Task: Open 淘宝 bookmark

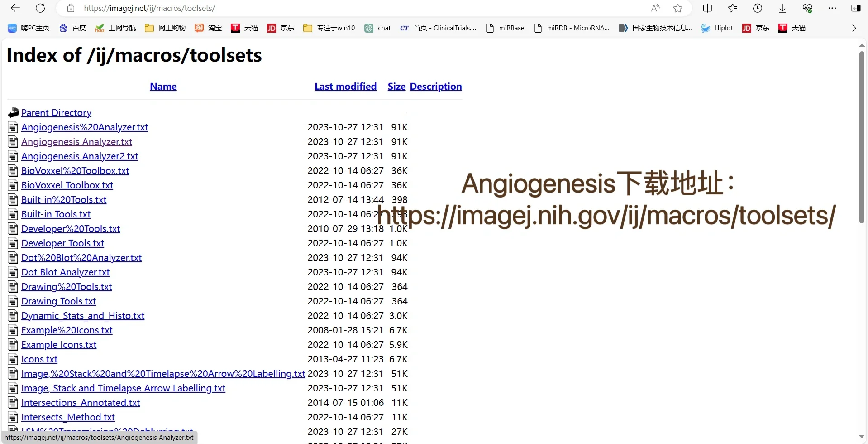Action: coord(208,28)
